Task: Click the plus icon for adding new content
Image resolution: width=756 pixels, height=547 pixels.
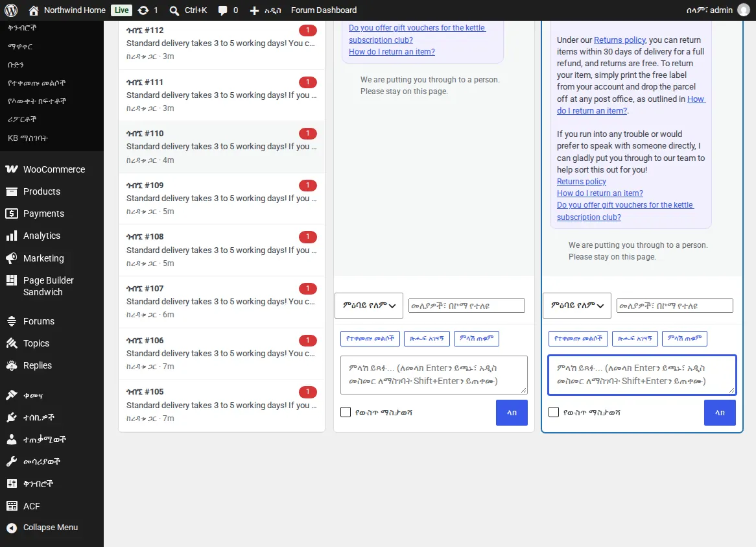Action: (x=254, y=10)
